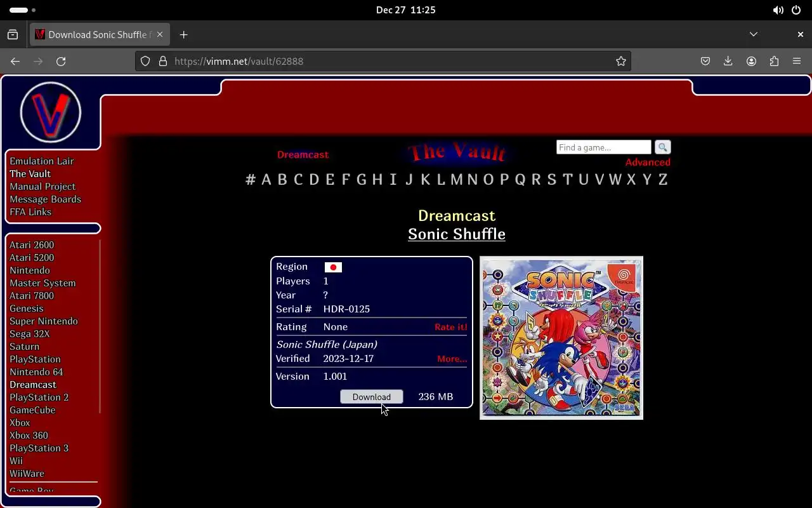
Task: Browse games starting with letter M
Action: click(x=456, y=180)
